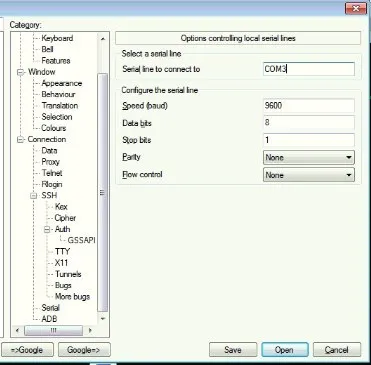This screenshot has height=365, width=371.
Task: Click the category tree scroll-up arrow
Action: [103, 39]
